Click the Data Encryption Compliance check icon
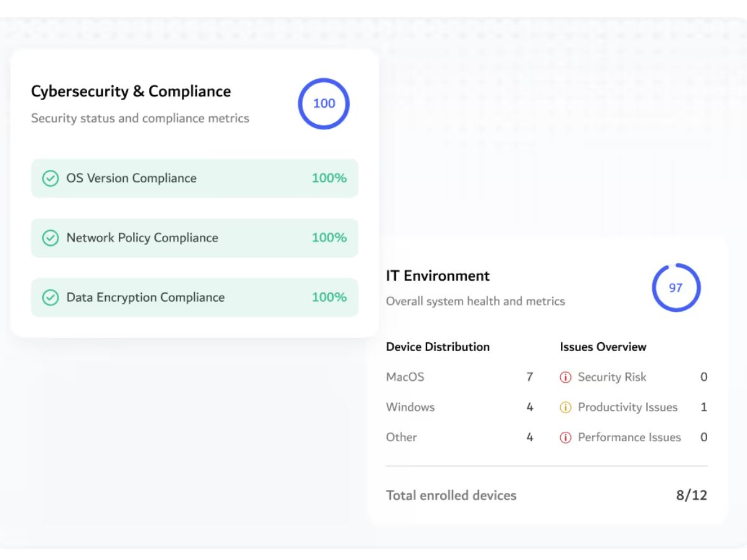This screenshot has width=747, height=560. click(x=50, y=298)
